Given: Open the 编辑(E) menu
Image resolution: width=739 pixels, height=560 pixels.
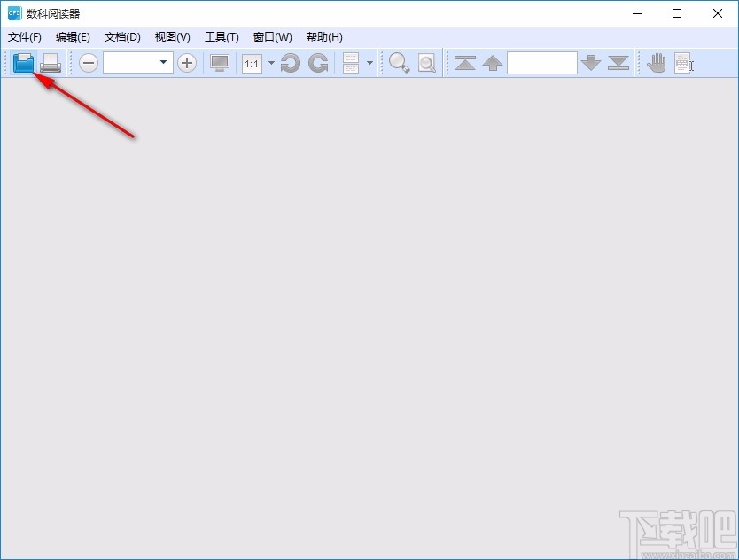Looking at the screenshot, I should (x=73, y=36).
